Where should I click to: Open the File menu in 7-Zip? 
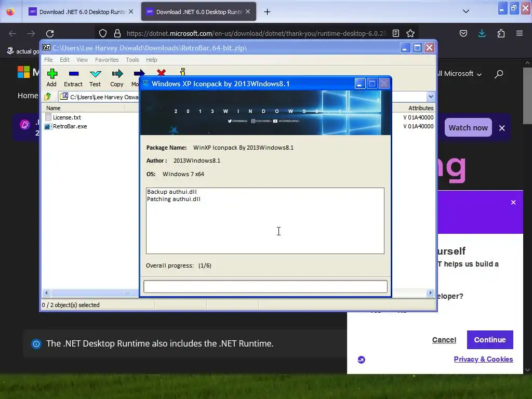(48, 60)
